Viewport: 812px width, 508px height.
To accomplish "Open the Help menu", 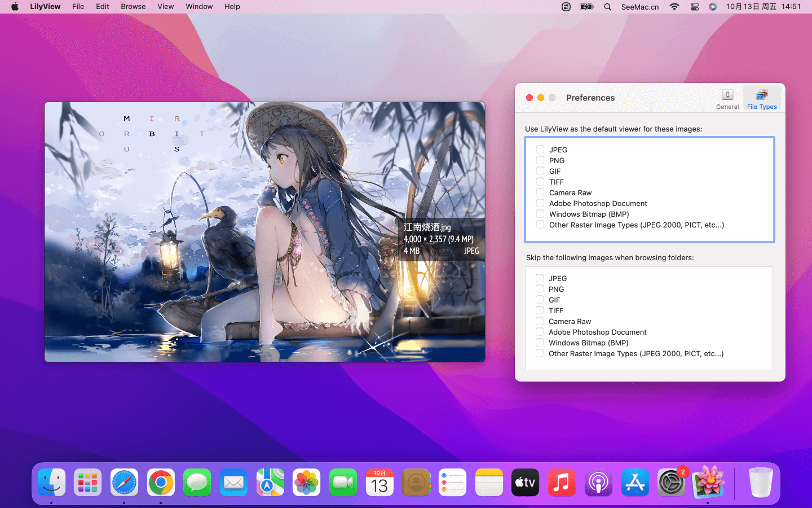I will pyautogui.click(x=232, y=7).
